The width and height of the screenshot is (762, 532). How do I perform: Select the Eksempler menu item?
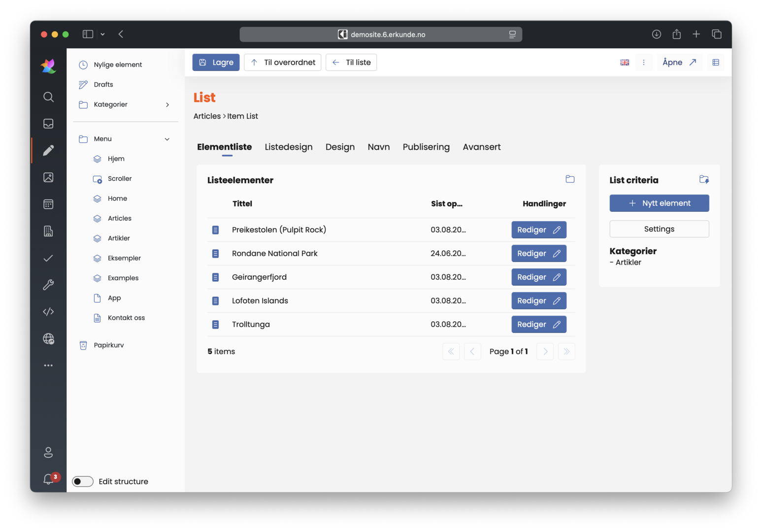point(124,258)
